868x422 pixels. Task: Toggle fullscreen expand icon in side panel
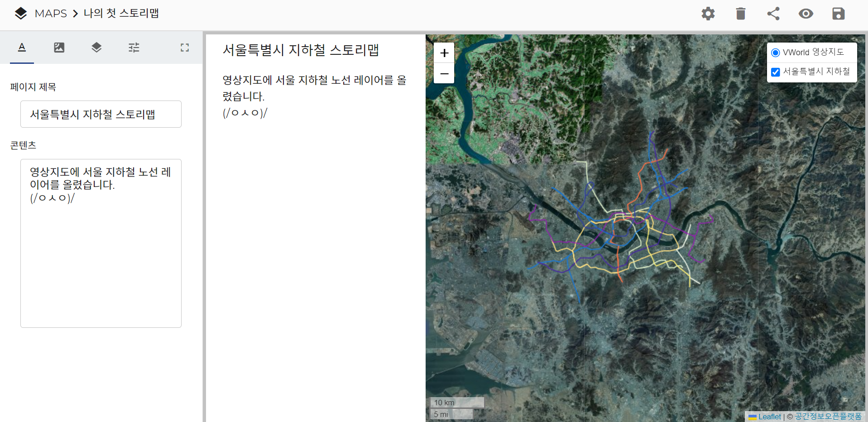pyautogui.click(x=184, y=48)
